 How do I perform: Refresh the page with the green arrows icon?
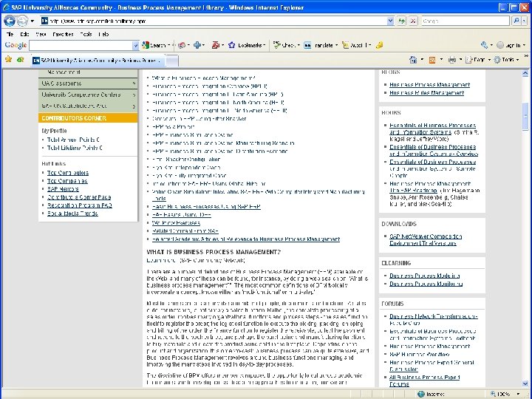coord(402,21)
